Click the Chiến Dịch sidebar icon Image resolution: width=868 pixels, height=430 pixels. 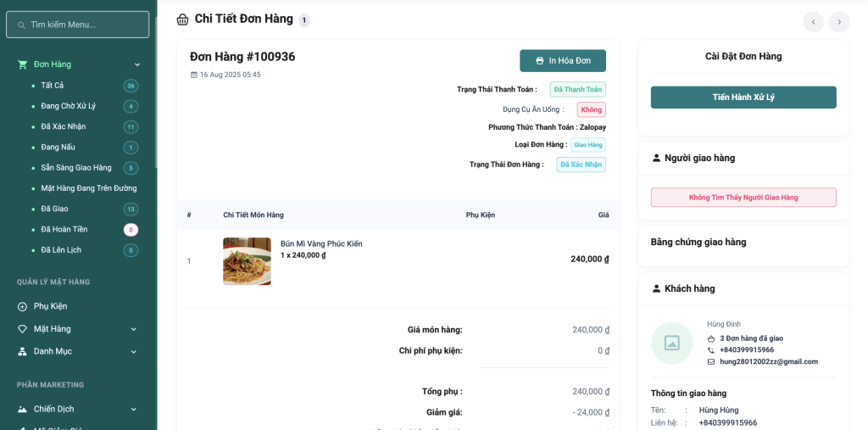(23, 409)
